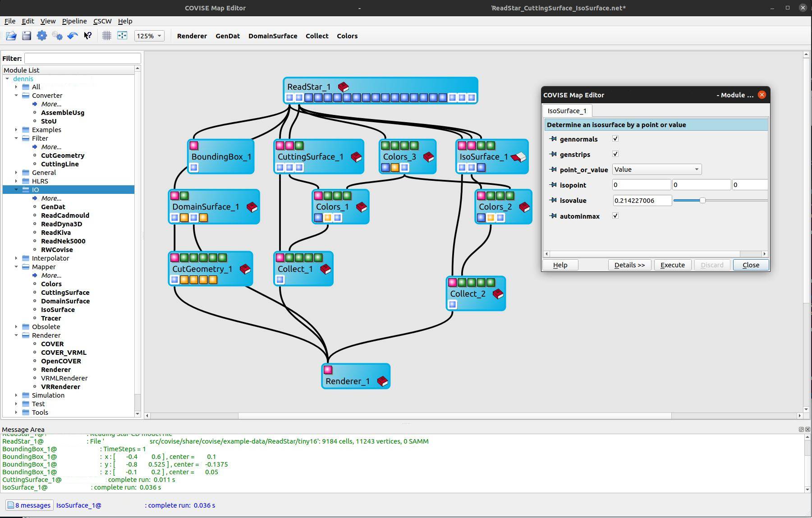Click the blue undo arrow icon
The width and height of the screenshot is (812, 518).
[73, 36]
